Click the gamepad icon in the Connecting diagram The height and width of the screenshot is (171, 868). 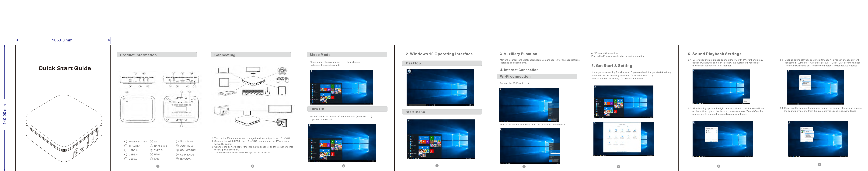282,80
